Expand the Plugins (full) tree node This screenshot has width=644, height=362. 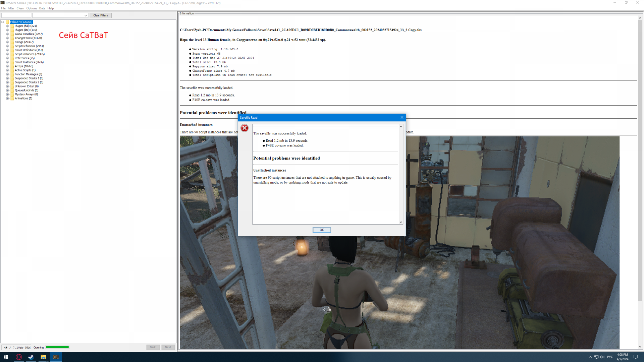pyautogui.click(x=7, y=26)
